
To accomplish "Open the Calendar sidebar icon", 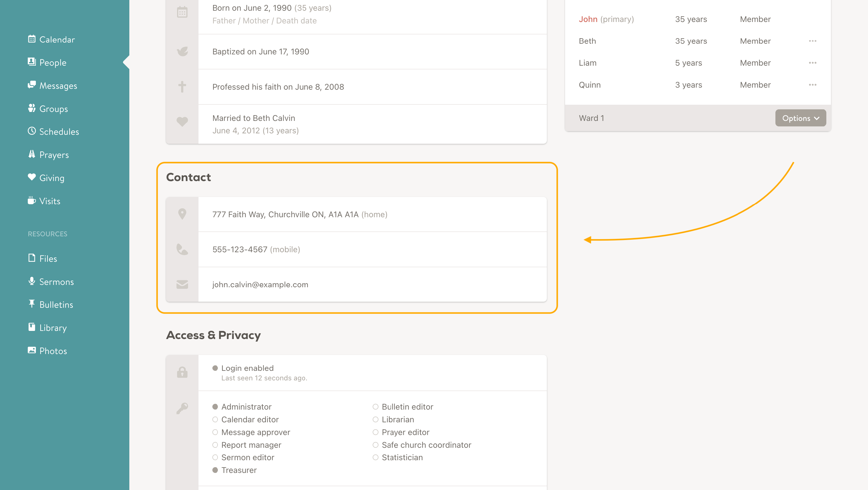I will tap(32, 39).
